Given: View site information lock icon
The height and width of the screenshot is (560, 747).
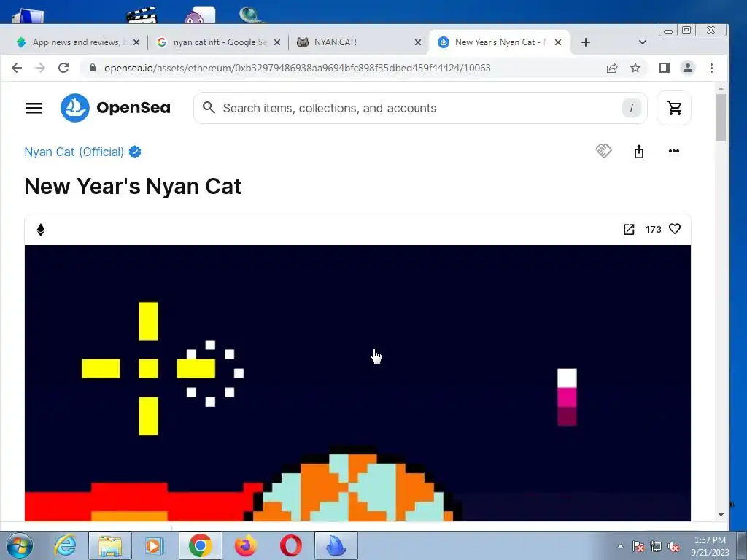Looking at the screenshot, I should [x=93, y=68].
